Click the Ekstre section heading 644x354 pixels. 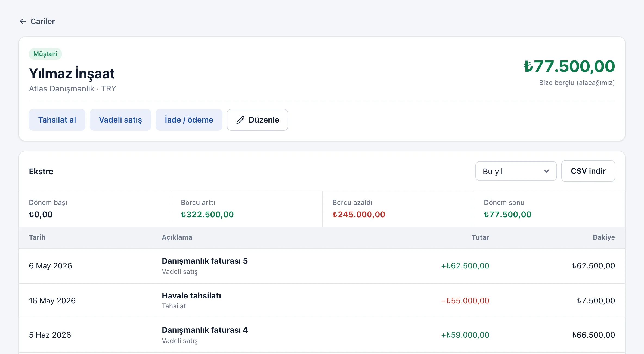point(41,171)
